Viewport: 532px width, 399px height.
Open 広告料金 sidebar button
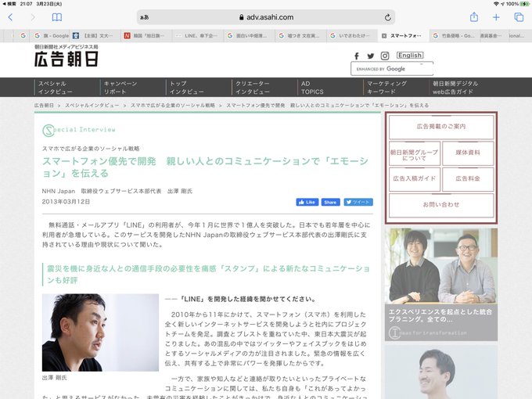click(468, 179)
